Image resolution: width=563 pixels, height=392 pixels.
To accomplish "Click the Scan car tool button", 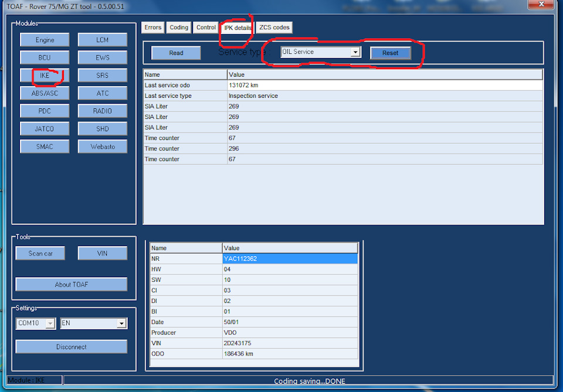I will (x=40, y=253).
